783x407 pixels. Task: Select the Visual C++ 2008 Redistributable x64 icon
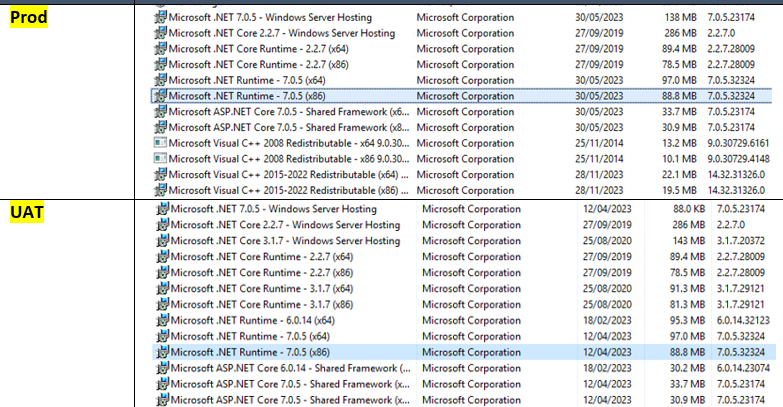click(x=160, y=143)
